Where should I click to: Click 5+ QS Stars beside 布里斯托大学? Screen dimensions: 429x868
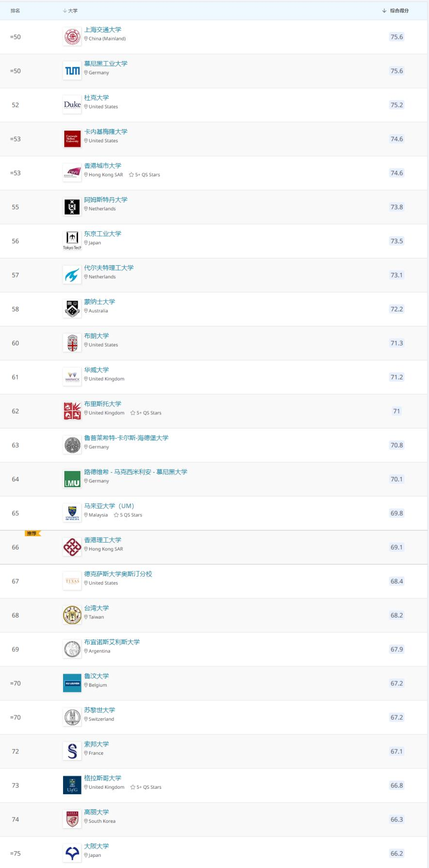click(x=146, y=413)
